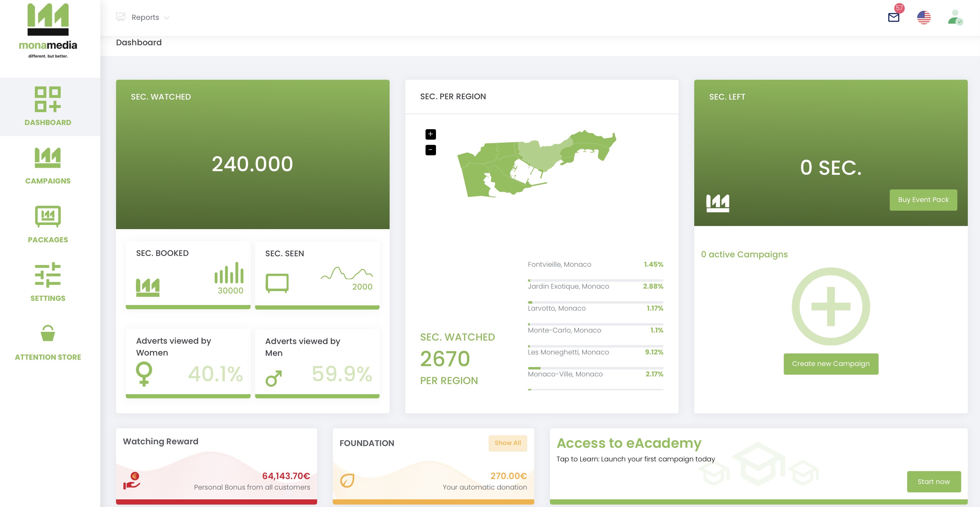Click the Dashboard page title

click(138, 42)
